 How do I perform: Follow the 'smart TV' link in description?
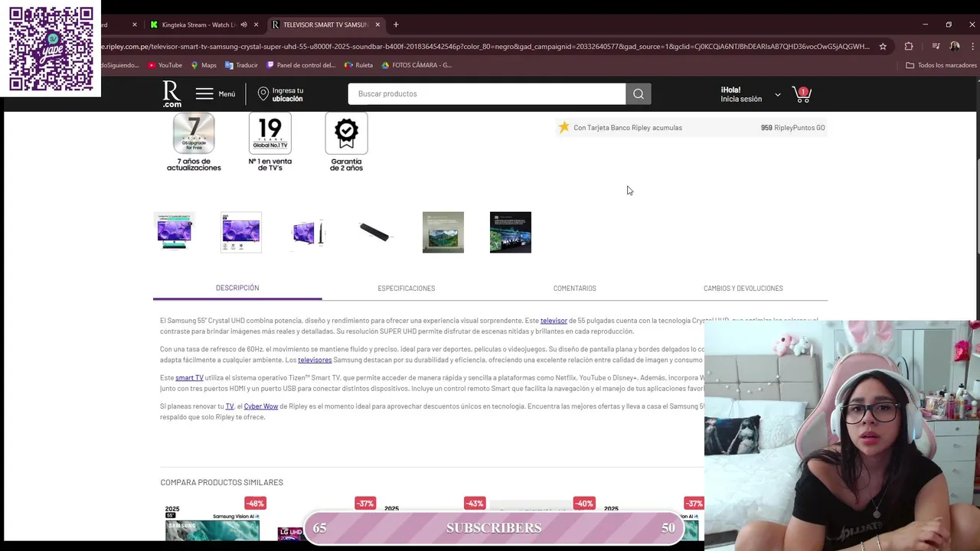pos(189,378)
